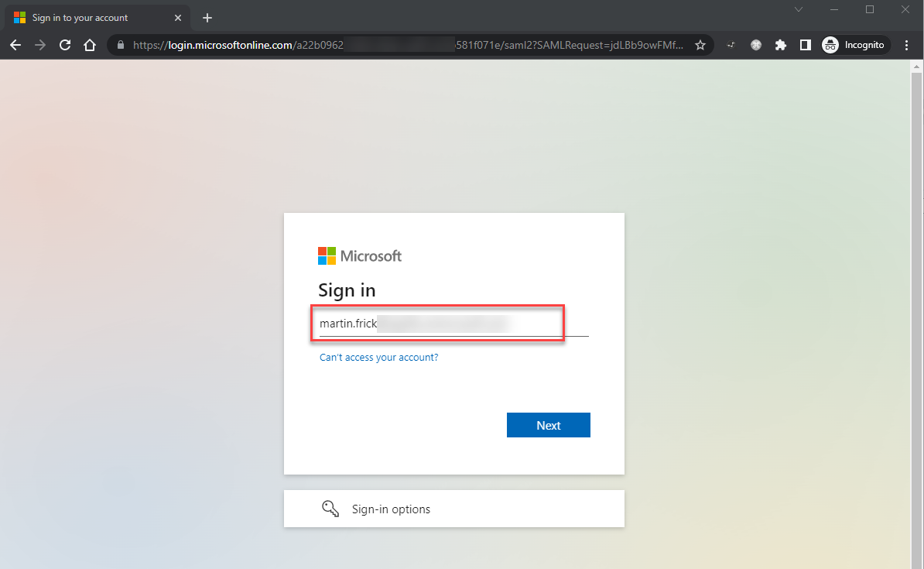Toggle the browser side panel icon

pyautogui.click(x=805, y=45)
